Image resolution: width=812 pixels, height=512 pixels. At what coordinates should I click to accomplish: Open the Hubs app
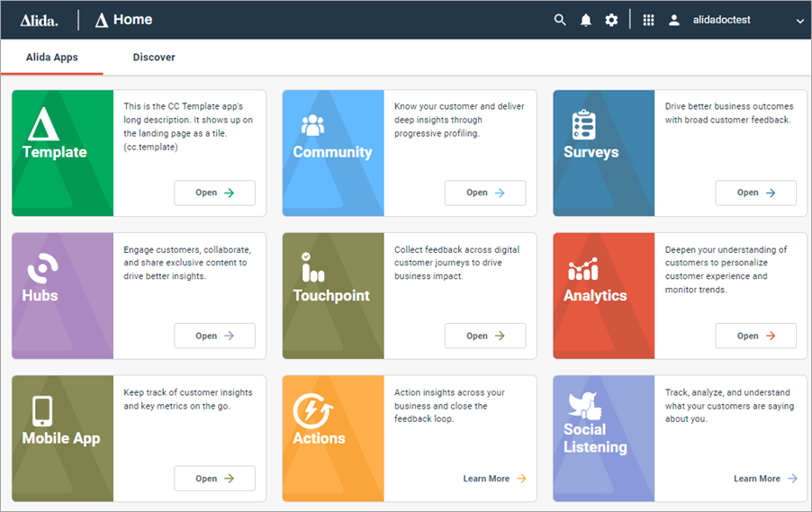(x=214, y=336)
